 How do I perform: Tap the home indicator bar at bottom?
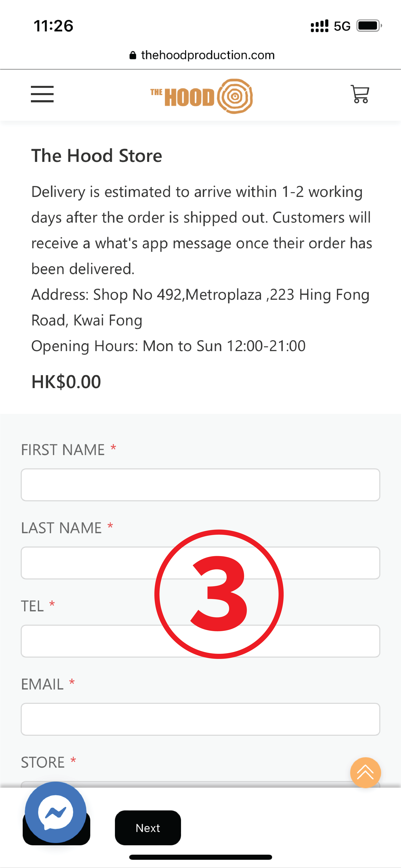pos(200,857)
